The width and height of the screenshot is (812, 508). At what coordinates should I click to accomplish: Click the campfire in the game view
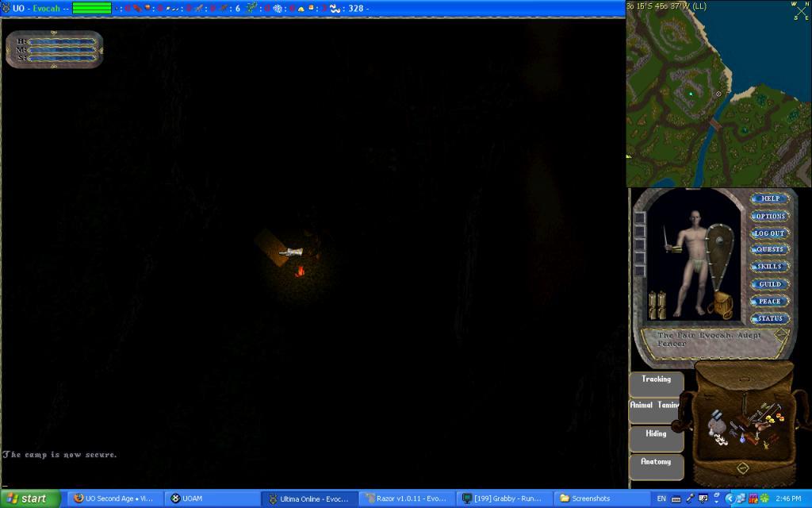301,271
